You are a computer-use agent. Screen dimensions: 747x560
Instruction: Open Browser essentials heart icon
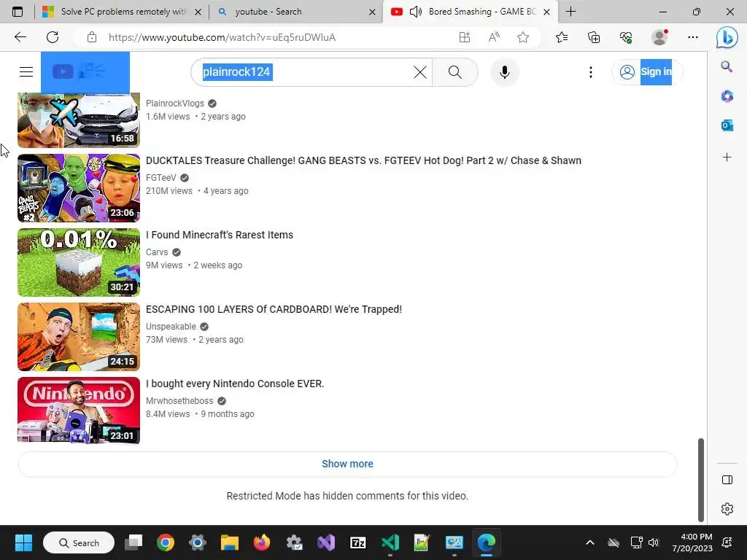[x=626, y=37]
